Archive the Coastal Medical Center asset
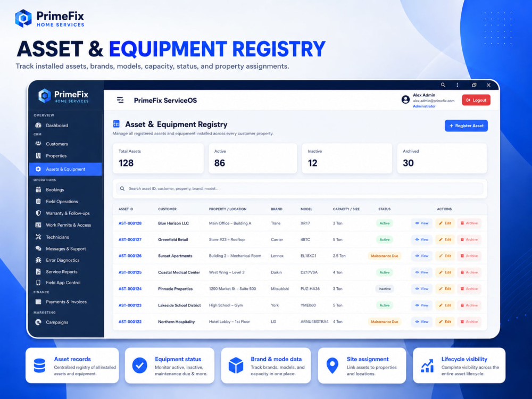The height and width of the screenshot is (399, 532). coord(469,272)
